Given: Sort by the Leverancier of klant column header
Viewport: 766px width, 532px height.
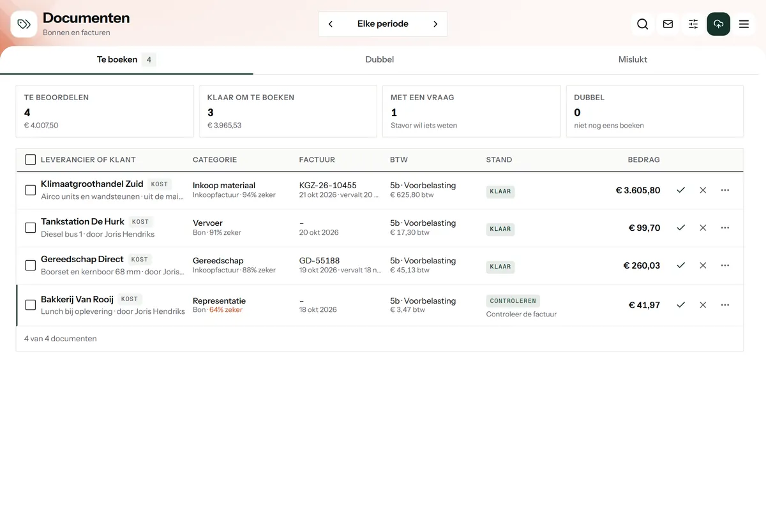Looking at the screenshot, I should pyautogui.click(x=88, y=160).
